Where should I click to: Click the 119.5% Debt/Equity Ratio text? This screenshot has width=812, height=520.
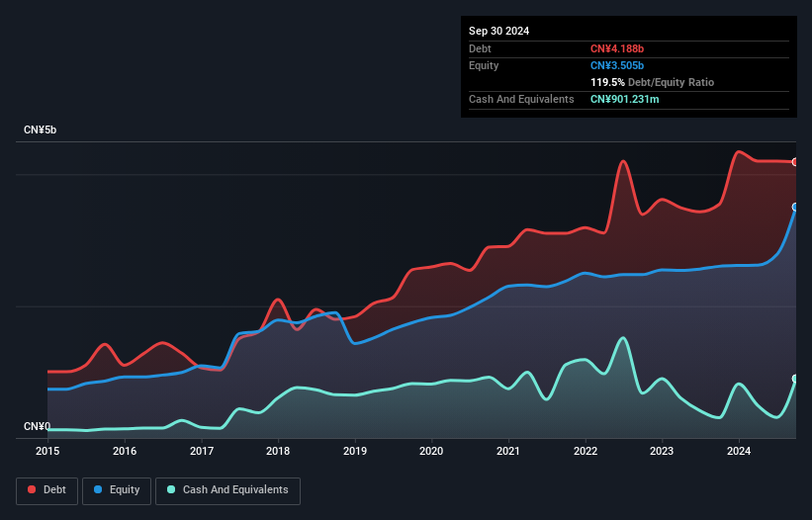652,82
